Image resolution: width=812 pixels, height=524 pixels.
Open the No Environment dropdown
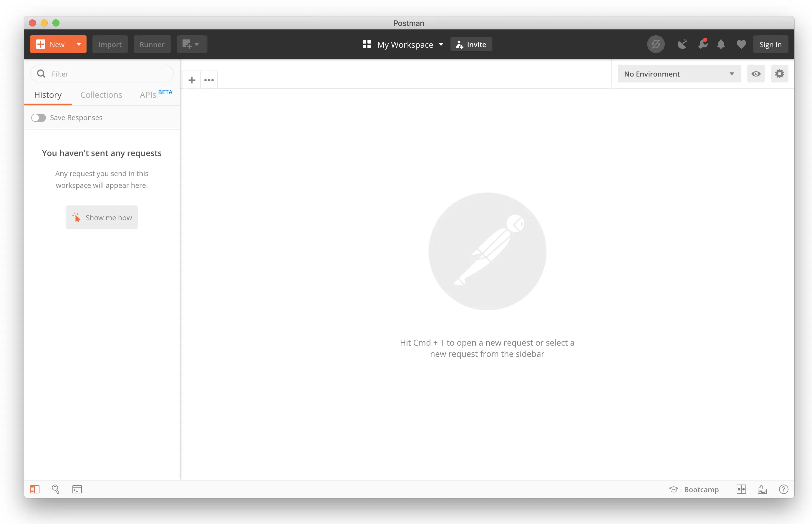pos(679,74)
